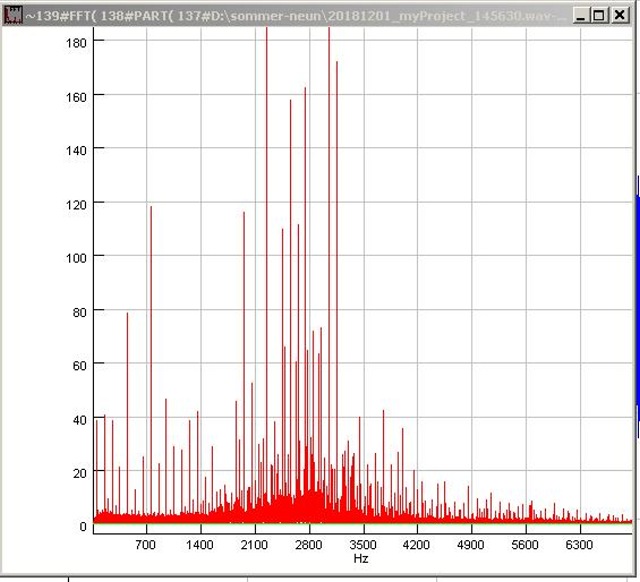The width and height of the screenshot is (640, 582).
Task: Close the FFT spectrum window
Action: coord(618,15)
